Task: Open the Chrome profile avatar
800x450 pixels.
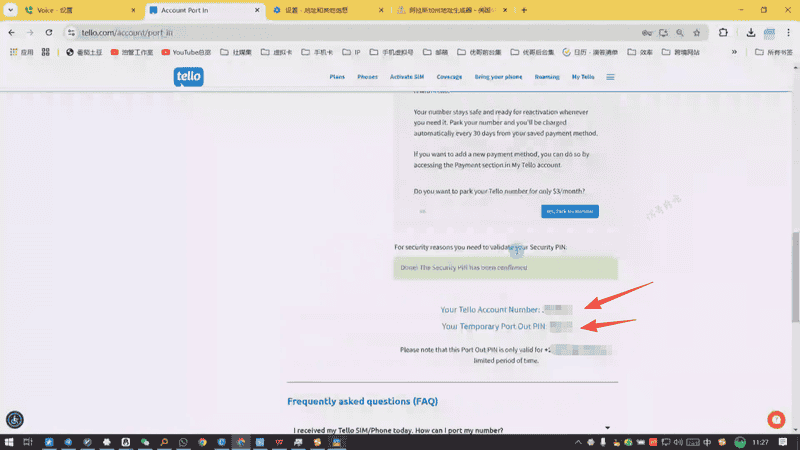Action: pos(769,33)
